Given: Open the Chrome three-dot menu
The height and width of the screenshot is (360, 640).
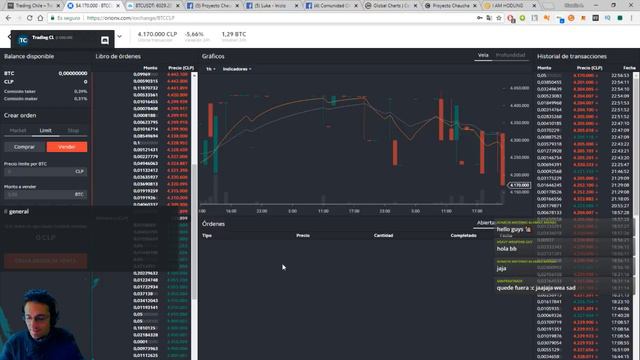Looking at the screenshot, I should 631,18.
